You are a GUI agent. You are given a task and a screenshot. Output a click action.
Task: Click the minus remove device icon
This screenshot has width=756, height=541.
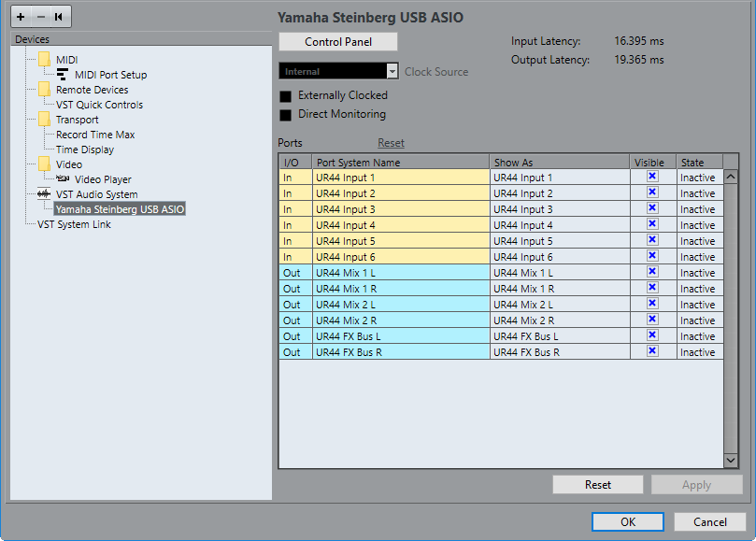pyautogui.click(x=41, y=17)
